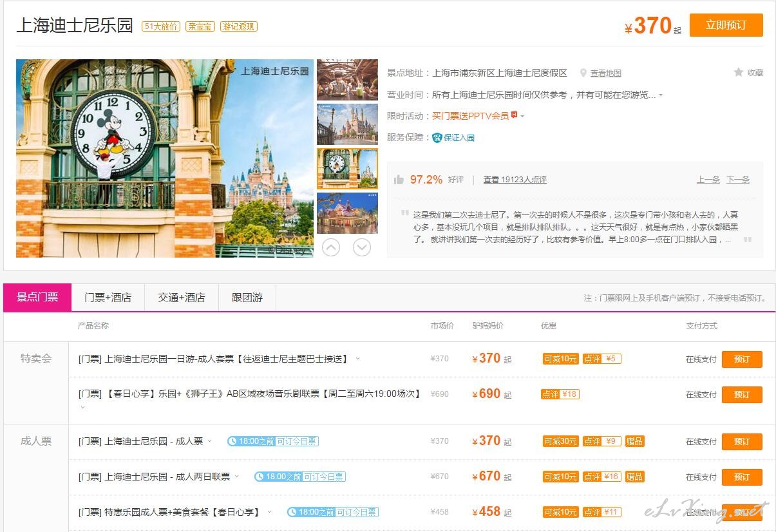This screenshot has width=776, height=532.
Task: Select the night-time building thumbnail
Action: pos(347,213)
